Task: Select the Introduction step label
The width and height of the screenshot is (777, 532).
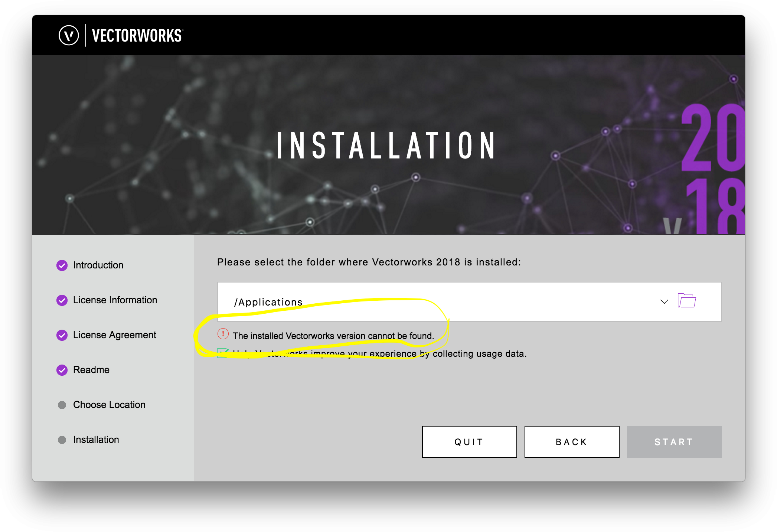Action: point(98,265)
